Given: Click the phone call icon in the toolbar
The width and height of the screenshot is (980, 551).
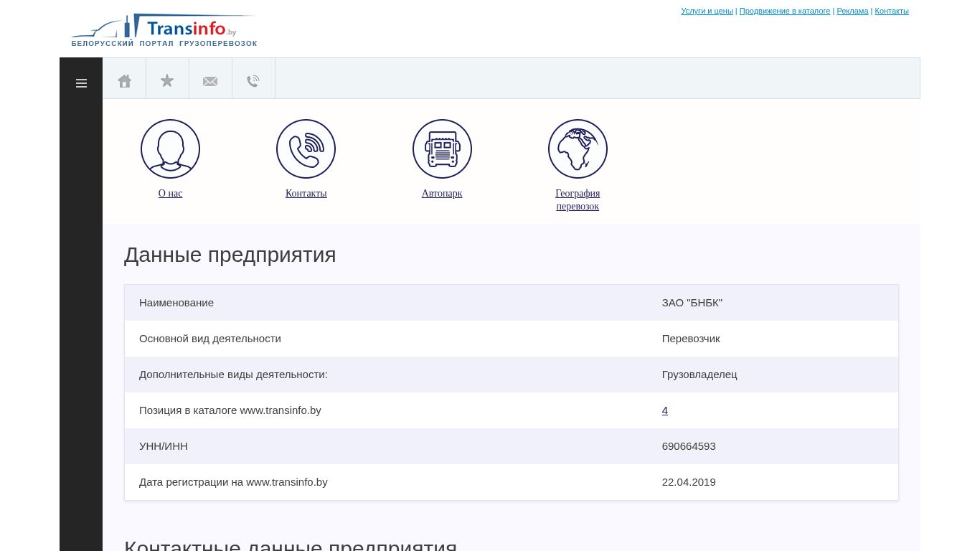Looking at the screenshot, I should (253, 81).
